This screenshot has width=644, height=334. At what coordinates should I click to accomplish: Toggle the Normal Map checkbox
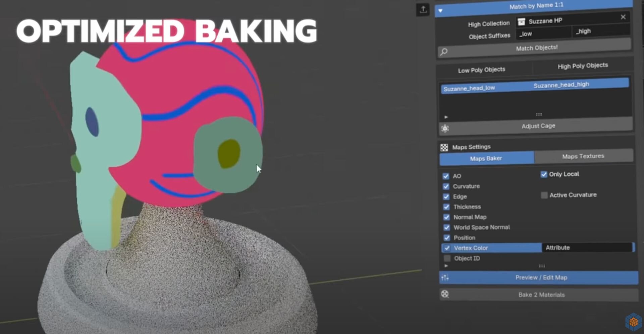point(446,217)
